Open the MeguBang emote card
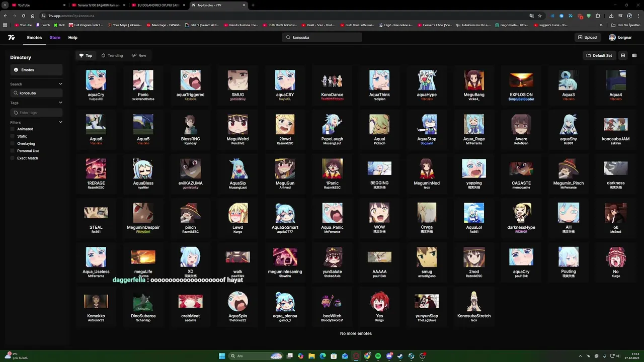644x362 pixels. click(x=474, y=85)
